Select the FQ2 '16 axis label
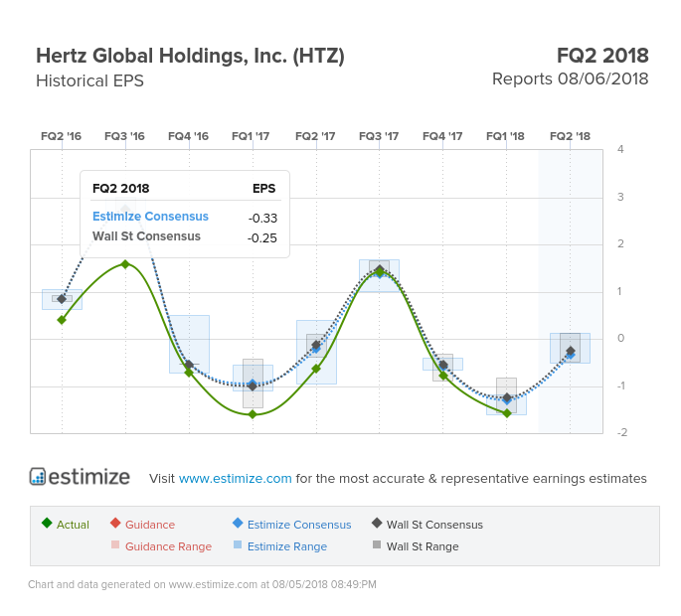Viewport: 681px width, 616px height. pyautogui.click(x=62, y=136)
